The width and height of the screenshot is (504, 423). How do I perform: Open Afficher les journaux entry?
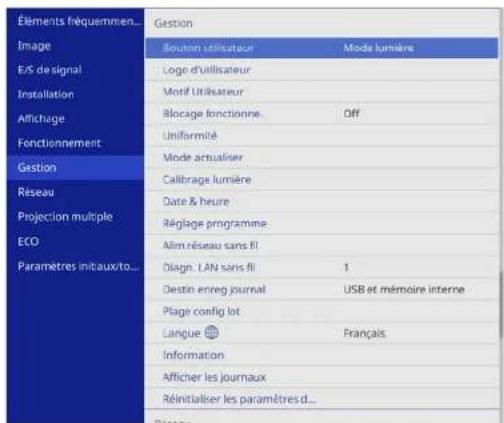[x=322, y=377]
